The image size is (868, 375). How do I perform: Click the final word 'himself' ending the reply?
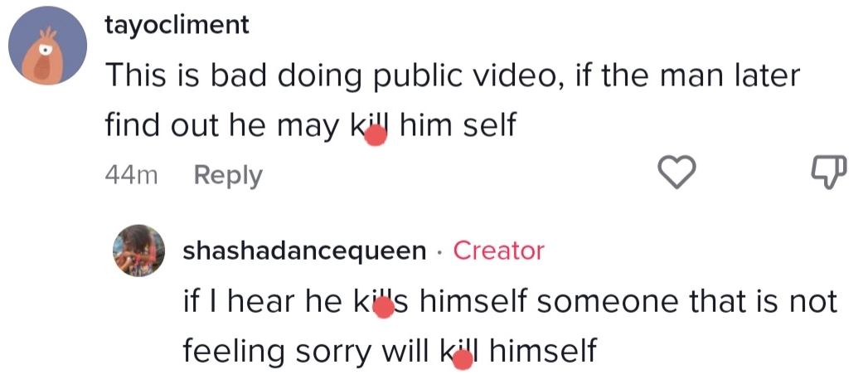click(x=543, y=350)
